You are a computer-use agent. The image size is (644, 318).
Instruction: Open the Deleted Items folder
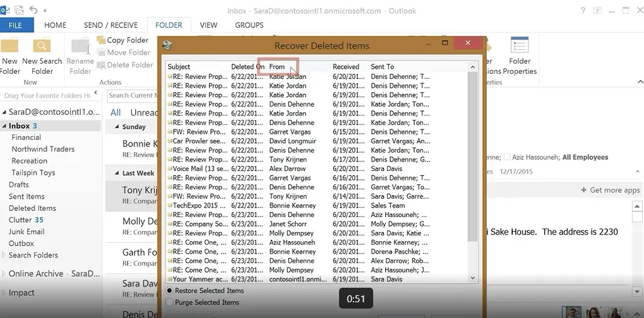coord(32,208)
